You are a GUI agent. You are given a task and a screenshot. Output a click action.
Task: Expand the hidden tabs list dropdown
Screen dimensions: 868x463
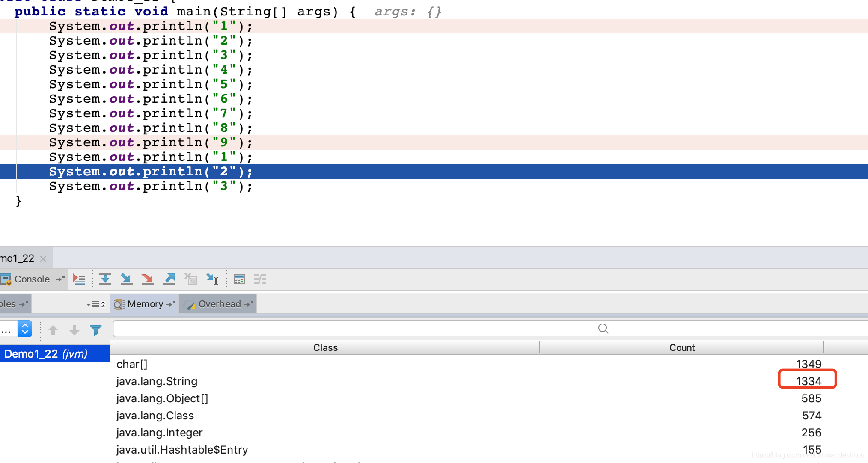coord(96,304)
